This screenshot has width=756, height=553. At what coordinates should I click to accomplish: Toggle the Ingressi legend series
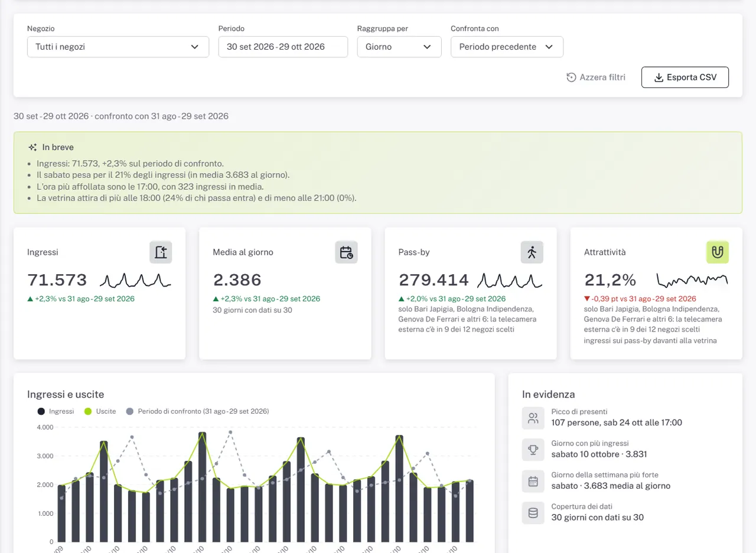56,411
